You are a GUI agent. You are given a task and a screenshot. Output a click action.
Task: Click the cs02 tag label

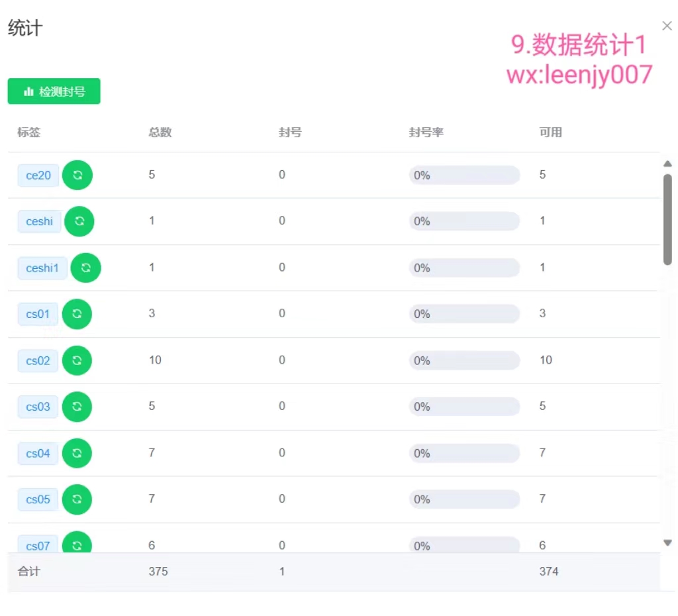pos(37,360)
